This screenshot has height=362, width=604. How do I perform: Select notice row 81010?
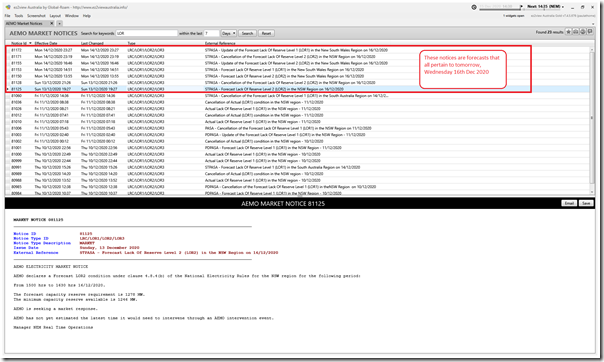297,122
